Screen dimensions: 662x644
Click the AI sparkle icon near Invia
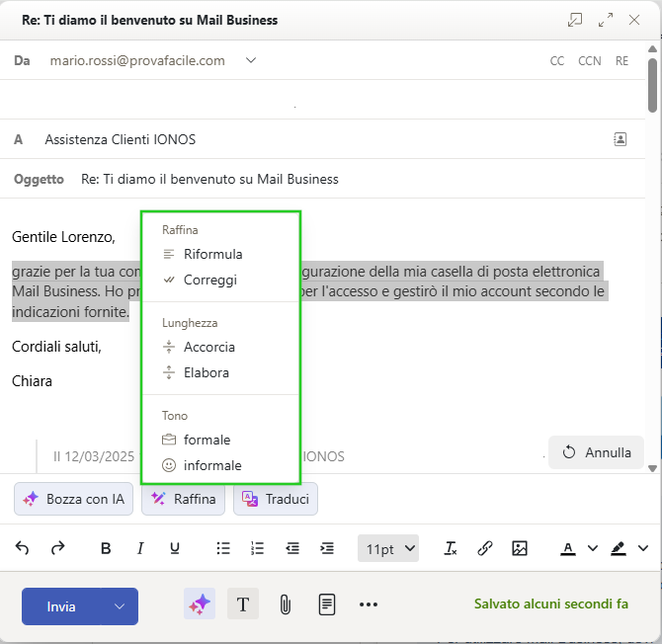point(200,604)
